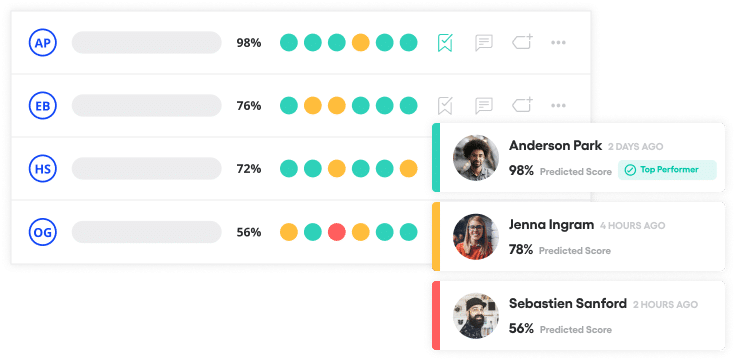The width and height of the screenshot is (735, 360).
Task: Click the placeholder name bar in HS row
Action: 146,168
